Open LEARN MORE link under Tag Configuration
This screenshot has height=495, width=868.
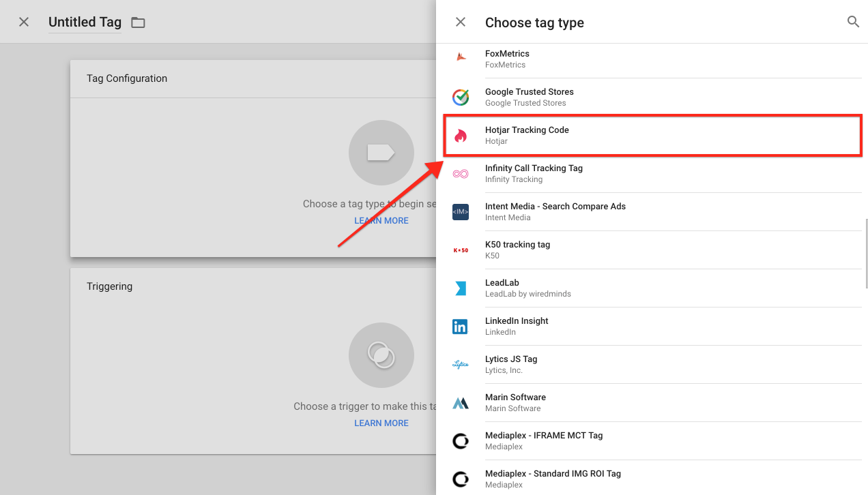381,221
